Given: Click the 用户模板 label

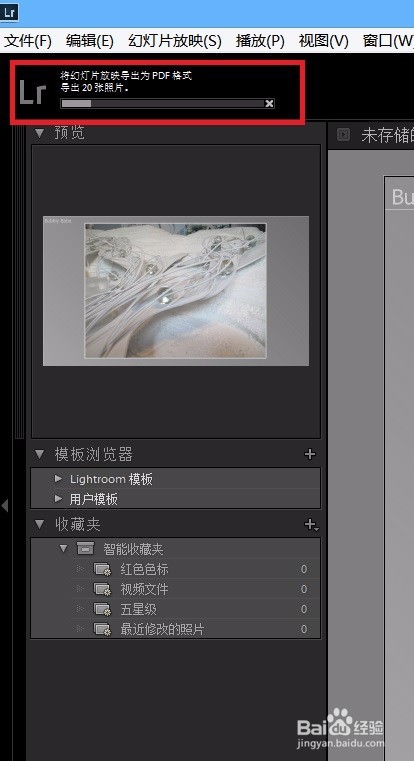Looking at the screenshot, I should [x=94, y=499].
